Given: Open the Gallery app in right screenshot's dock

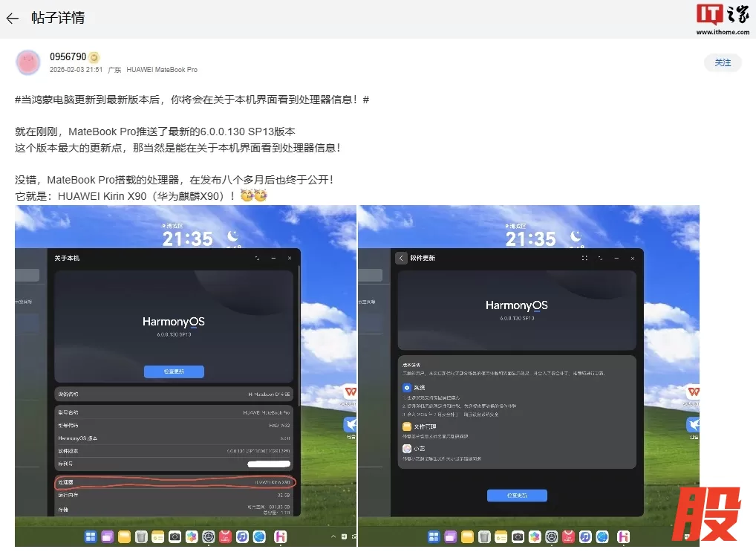Looking at the screenshot, I should (x=535, y=536).
